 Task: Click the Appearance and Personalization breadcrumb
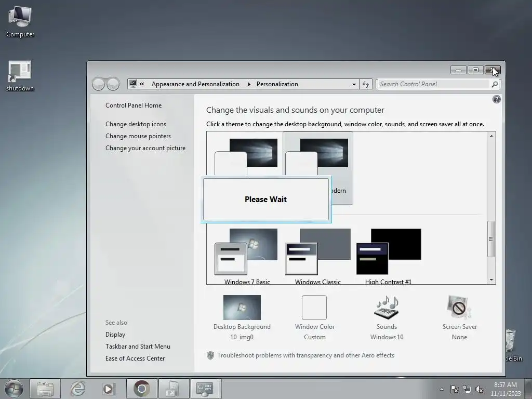tap(195, 84)
